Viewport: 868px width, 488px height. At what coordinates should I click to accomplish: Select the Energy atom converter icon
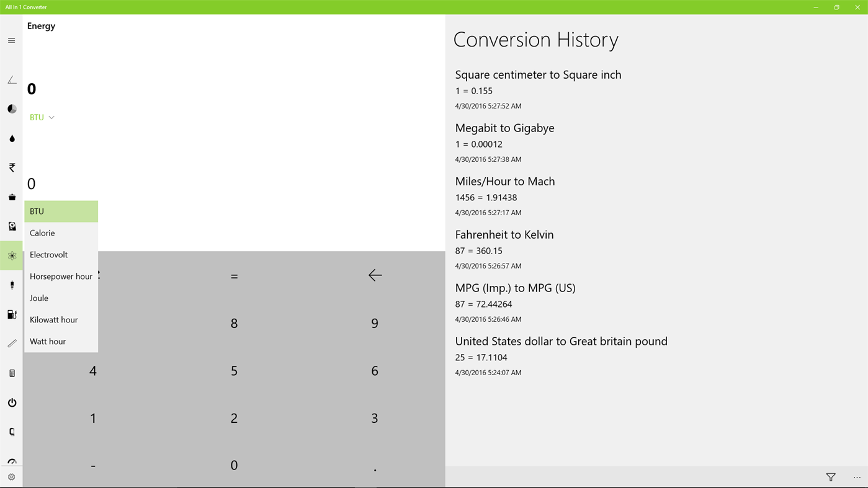click(11, 254)
